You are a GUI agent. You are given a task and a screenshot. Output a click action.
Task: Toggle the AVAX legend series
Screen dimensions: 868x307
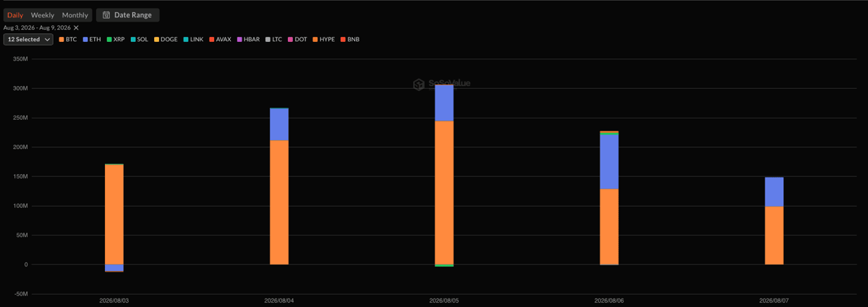(220, 40)
